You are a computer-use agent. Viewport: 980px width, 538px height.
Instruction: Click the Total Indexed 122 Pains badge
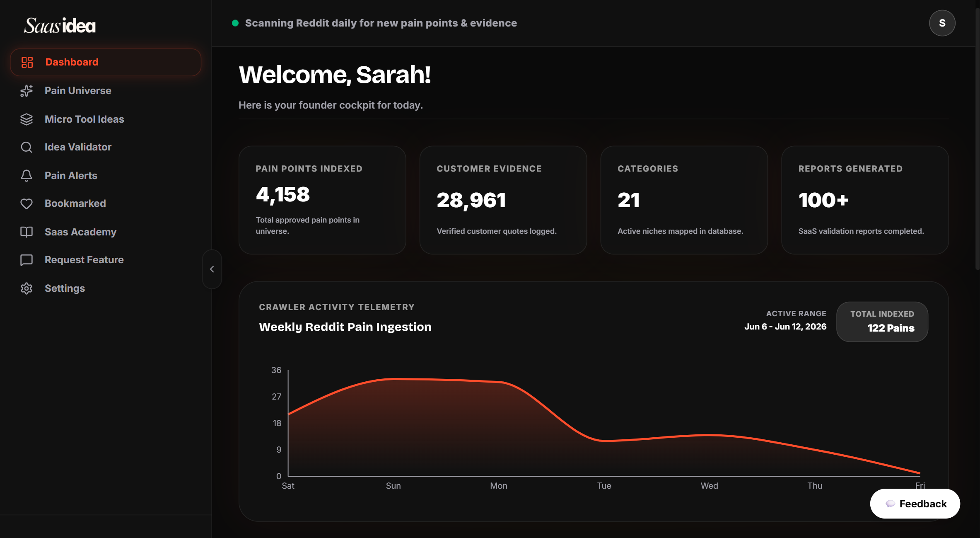[882, 322]
